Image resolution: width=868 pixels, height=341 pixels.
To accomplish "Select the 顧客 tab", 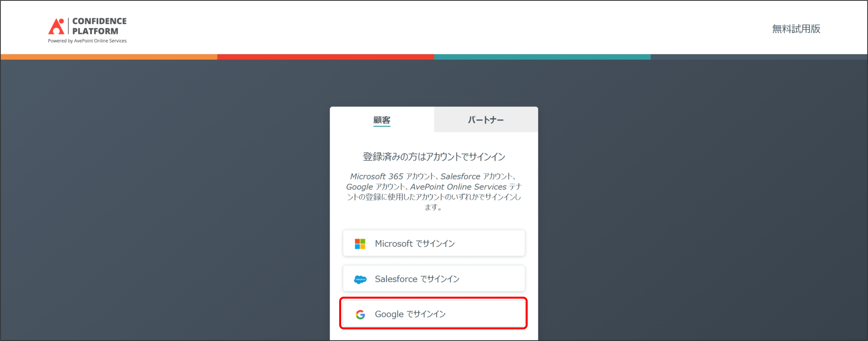I will click(382, 120).
